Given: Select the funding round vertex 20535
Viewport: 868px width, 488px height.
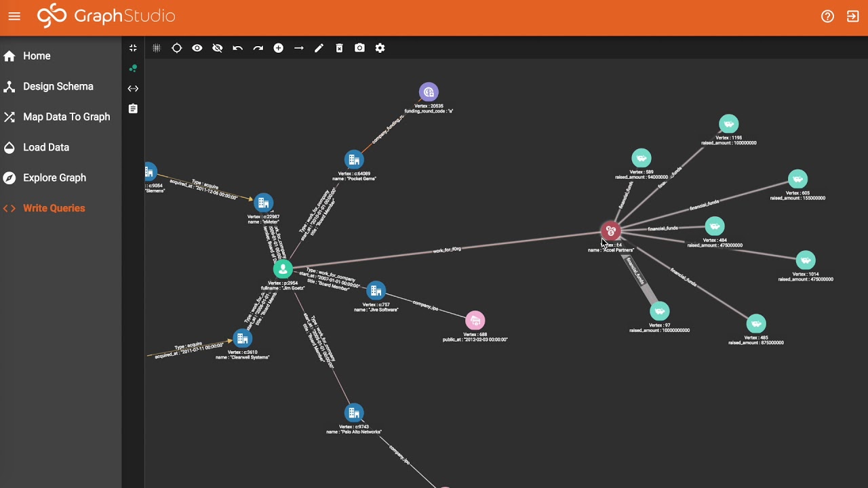Looking at the screenshot, I should tap(429, 92).
